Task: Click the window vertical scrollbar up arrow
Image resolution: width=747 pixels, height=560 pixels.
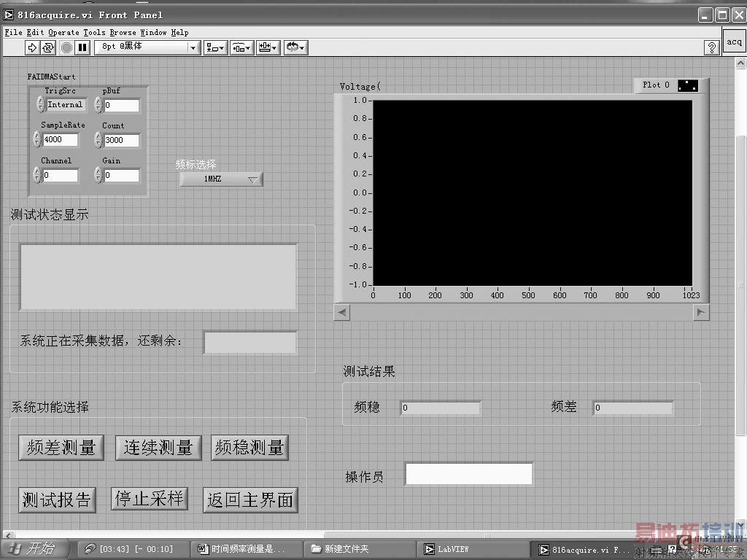Action: click(x=741, y=63)
